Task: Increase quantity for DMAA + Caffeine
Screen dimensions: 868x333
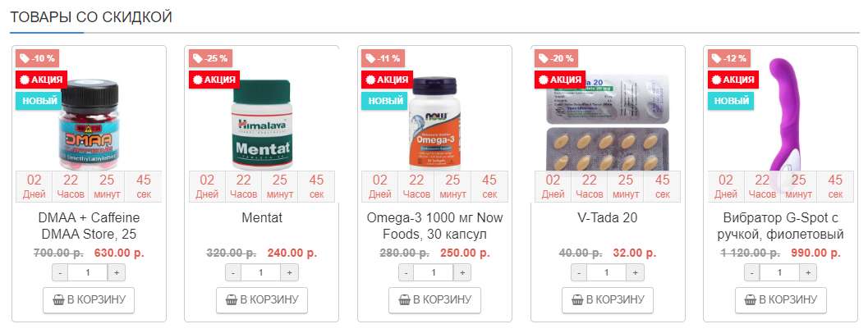Action: (x=117, y=273)
